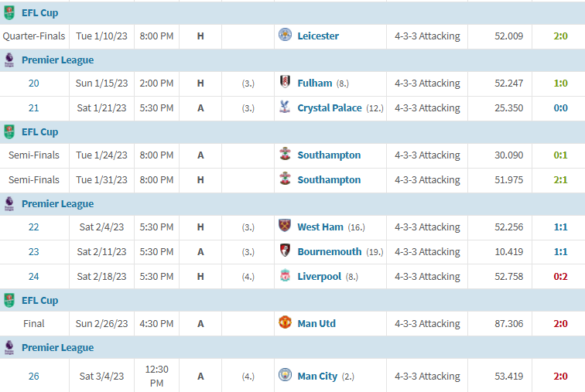The height and width of the screenshot is (392, 585).
Task: Open the last EFL Cup heading link
Action: [x=40, y=300]
